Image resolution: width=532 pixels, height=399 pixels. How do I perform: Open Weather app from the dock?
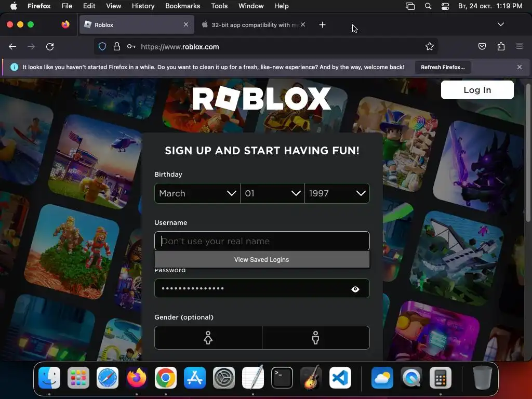tap(382, 378)
